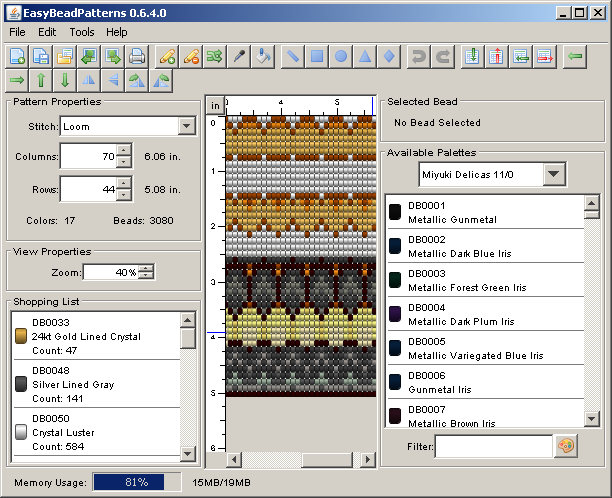Select DB0002 Metallic Dark Blue Iris palette entry
Screen dimensions: 612x498
485,246
